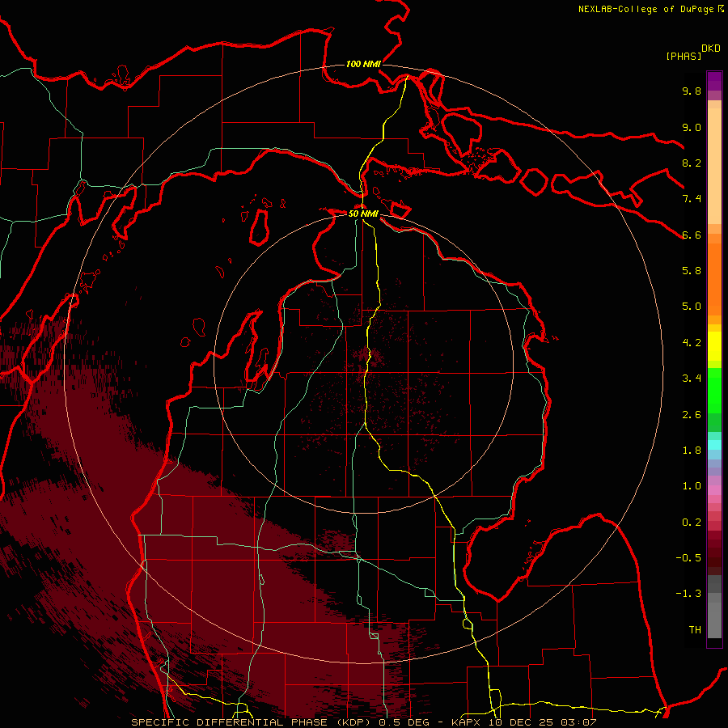
Task: Click the 9.8 legend value
Action: (x=692, y=91)
